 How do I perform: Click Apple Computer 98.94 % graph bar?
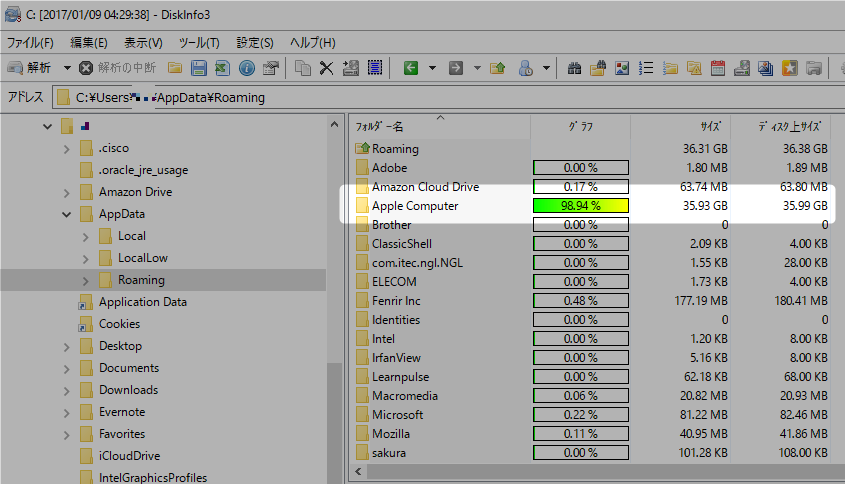580,206
